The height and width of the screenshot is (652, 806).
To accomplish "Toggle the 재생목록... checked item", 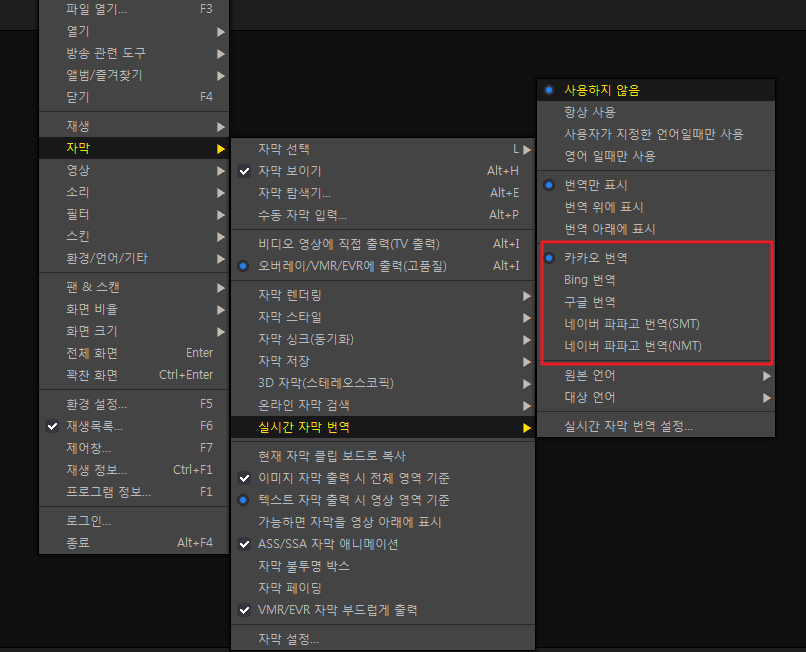I will coord(134,426).
